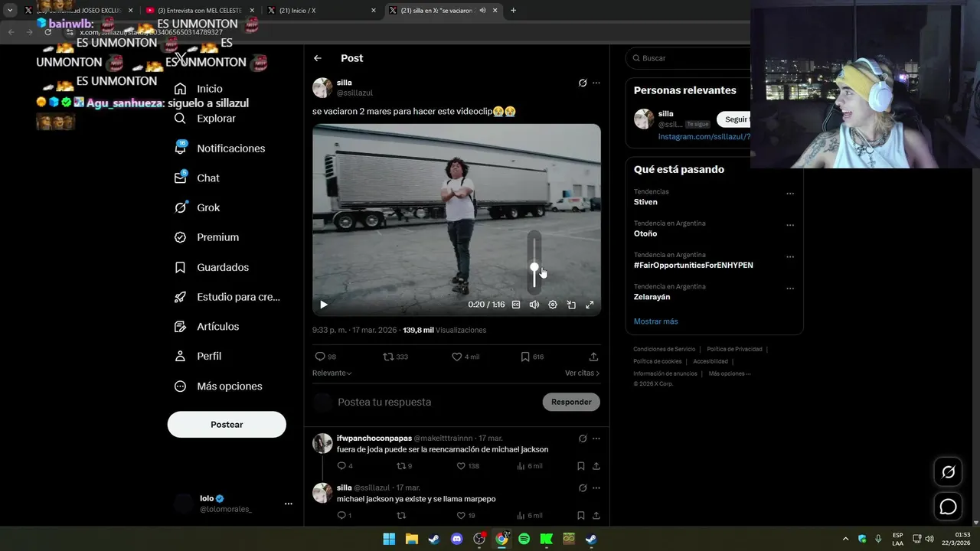The height and width of the screenshot is (551, 980).
Task: Open Premium in the sidebar
Action: pos(206,237)
